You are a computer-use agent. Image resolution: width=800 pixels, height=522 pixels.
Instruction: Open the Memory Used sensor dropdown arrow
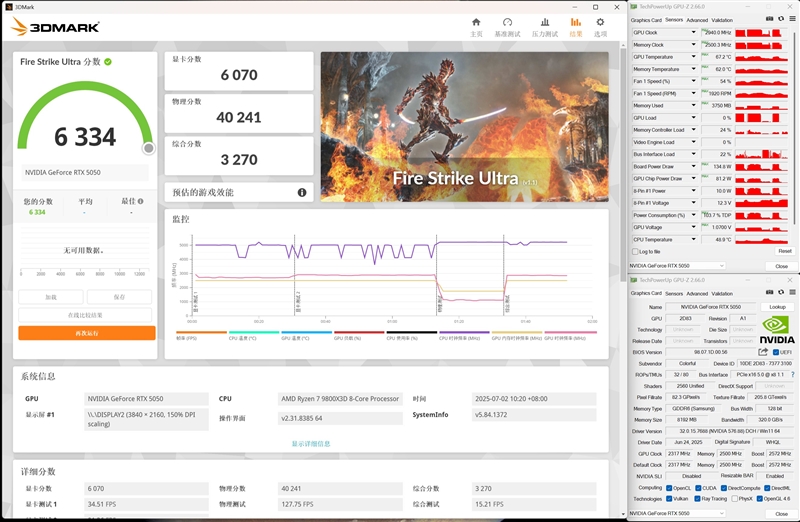click(x=693, y=105)
